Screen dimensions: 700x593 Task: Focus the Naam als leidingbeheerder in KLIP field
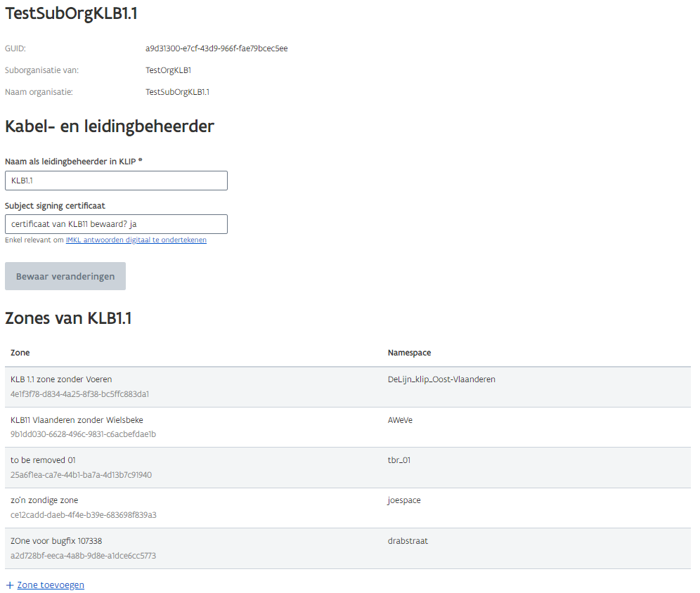(x=116, y=181)
